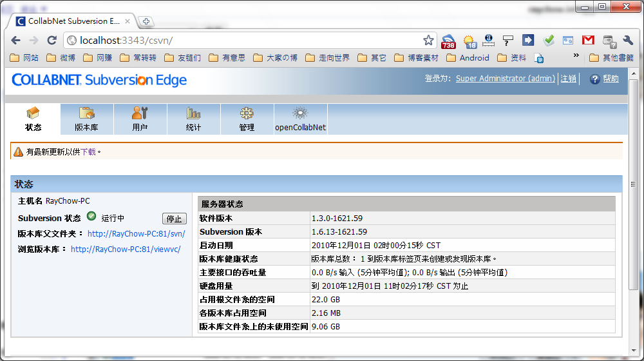Viewport: 644px width, 361px height.
Task: Close the CollabNet Subversion tab
Action: [x=128, y=21]
